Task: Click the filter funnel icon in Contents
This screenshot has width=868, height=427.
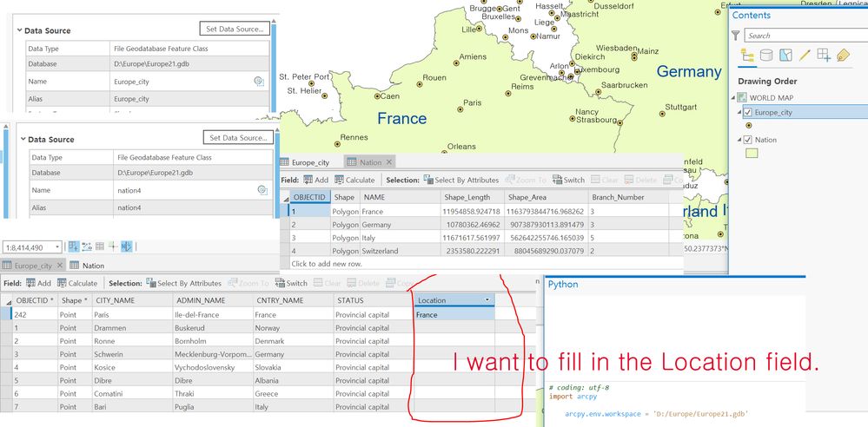Action: point(735,36)
